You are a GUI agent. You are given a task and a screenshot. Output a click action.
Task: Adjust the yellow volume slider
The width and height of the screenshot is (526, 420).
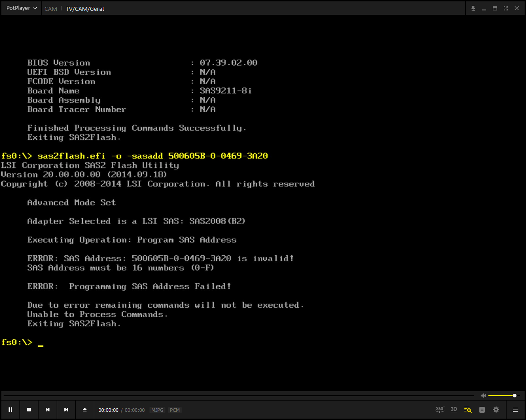click(502, 396)
